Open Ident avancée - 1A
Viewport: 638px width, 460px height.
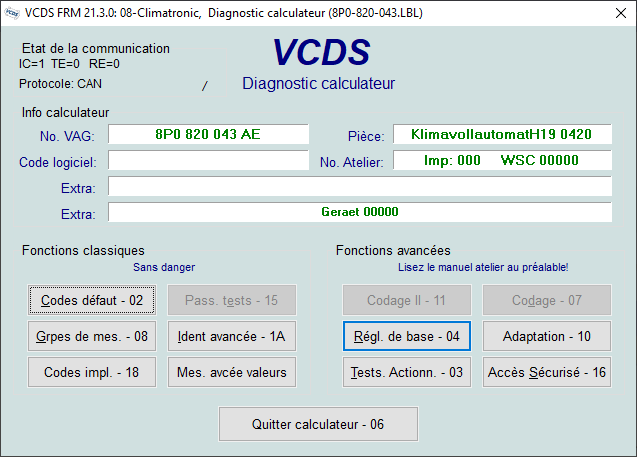232,336
